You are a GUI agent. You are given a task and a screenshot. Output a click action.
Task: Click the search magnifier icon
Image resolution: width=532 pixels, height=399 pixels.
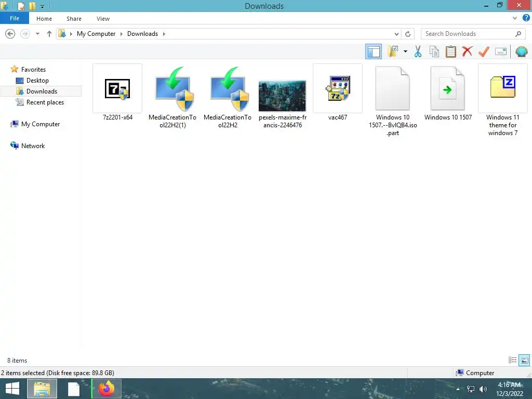tap(518, 34)
